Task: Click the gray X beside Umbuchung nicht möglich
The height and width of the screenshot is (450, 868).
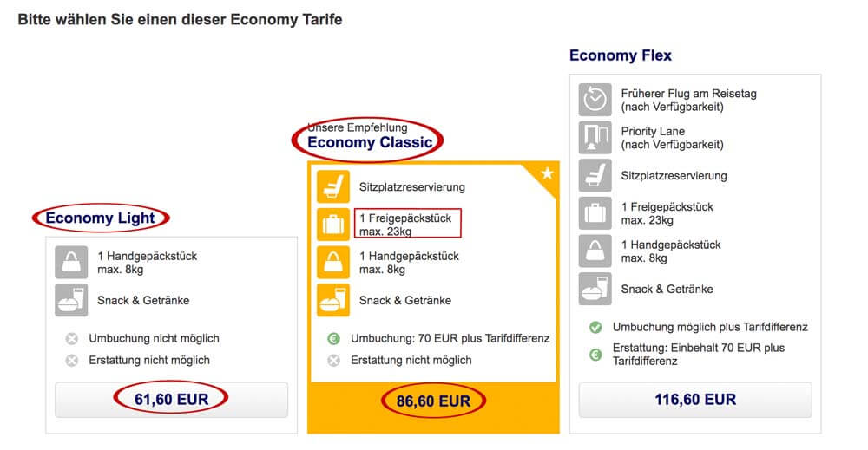Action: click(71, 338)
